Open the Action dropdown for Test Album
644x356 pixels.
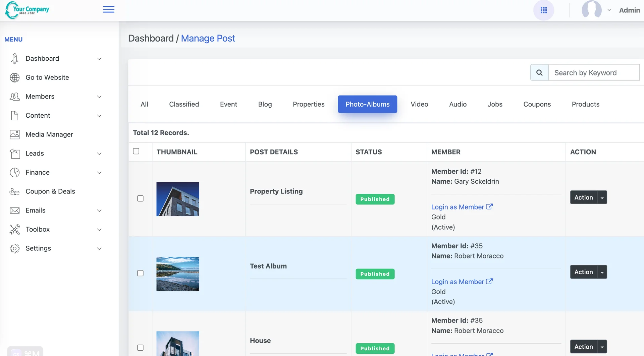[x=602, y=272]
